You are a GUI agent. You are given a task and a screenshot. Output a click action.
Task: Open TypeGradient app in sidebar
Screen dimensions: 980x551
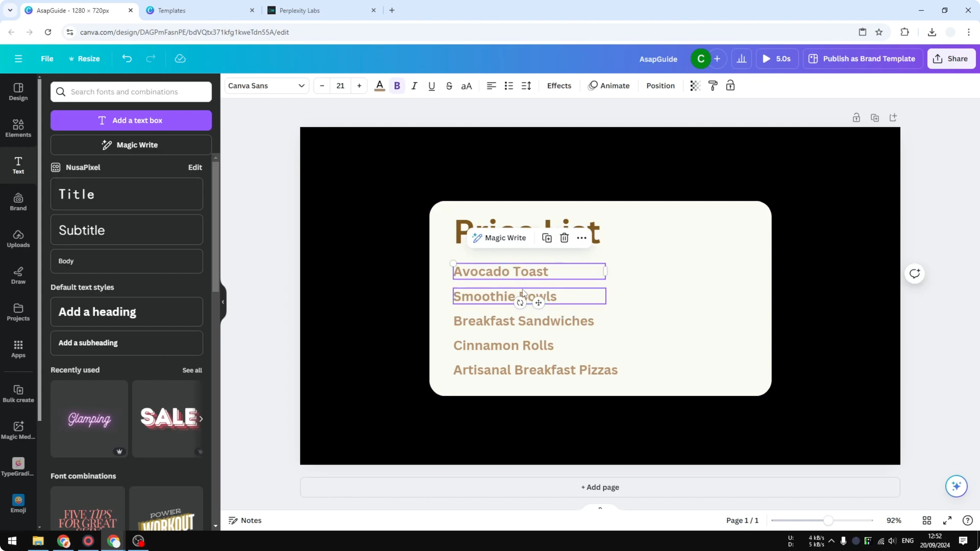(x=18, y=467)
